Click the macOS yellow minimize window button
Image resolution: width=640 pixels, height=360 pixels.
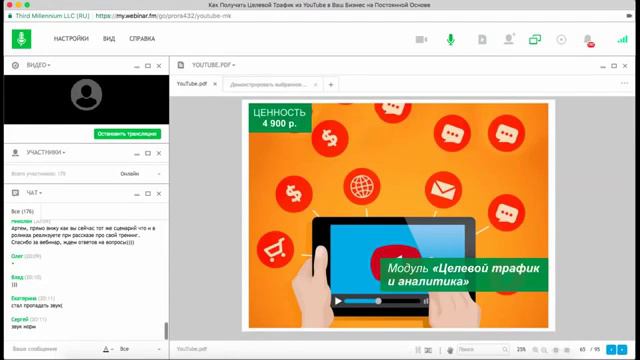coord(18,5)
